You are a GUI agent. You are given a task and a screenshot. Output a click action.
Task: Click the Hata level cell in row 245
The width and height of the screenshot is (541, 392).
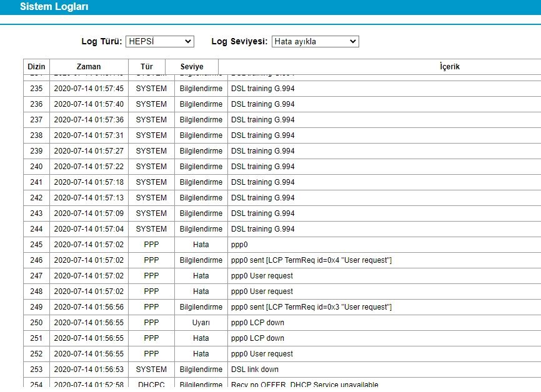(201, 245)
